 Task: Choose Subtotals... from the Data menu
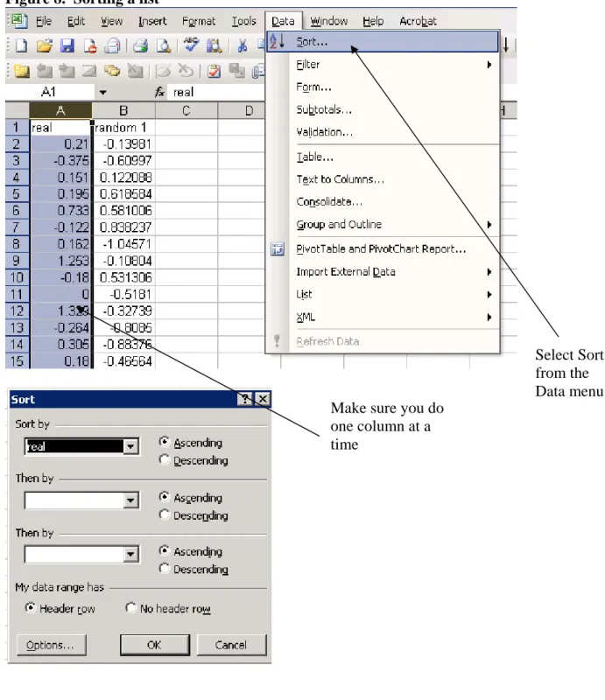click(383, 109)
